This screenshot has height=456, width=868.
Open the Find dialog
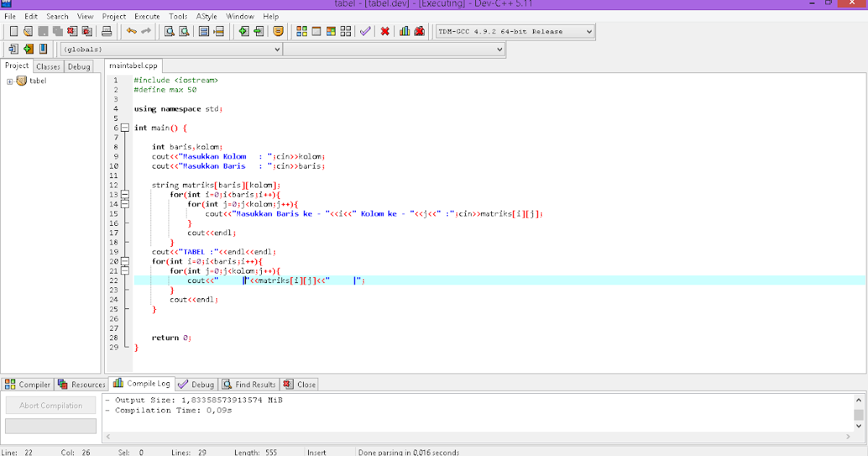[169, 31]
